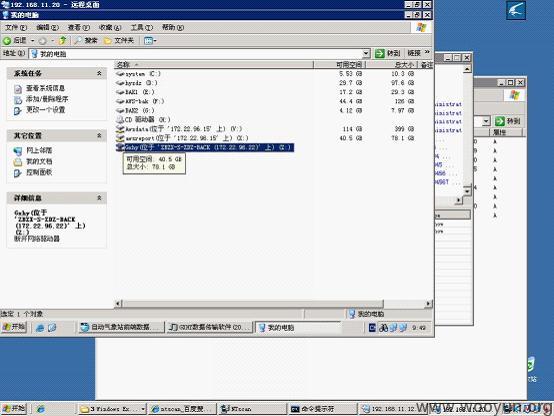The width and height of the screenshot is (554, 416).
Task: Click the Up one level folder icon
Action: point(63,40)
